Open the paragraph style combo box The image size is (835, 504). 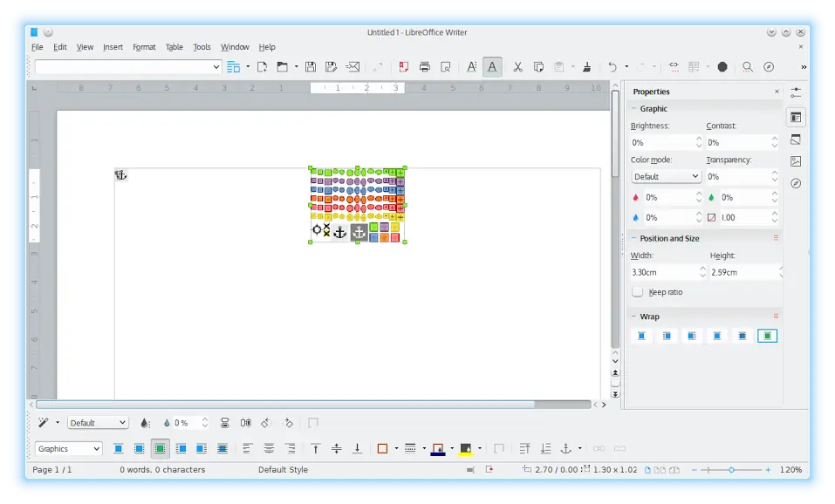pyautogui.click(x=127, y=67)
